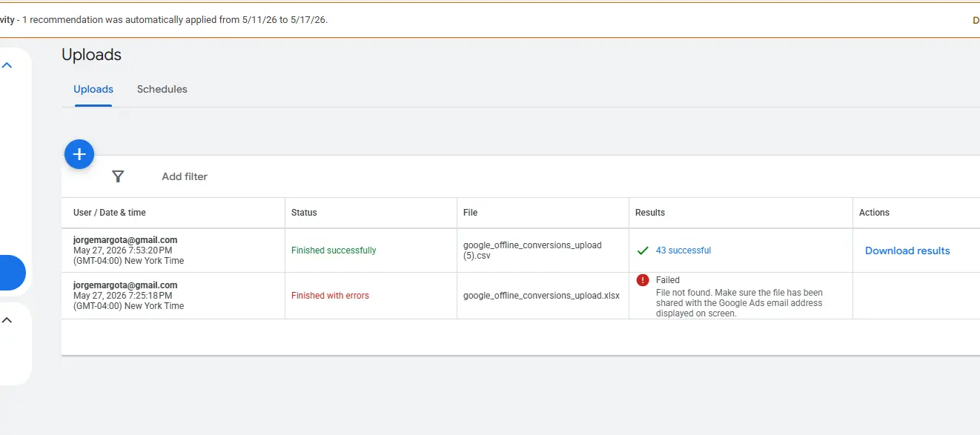
Task: Click the File column header
Action: (470, 213)
